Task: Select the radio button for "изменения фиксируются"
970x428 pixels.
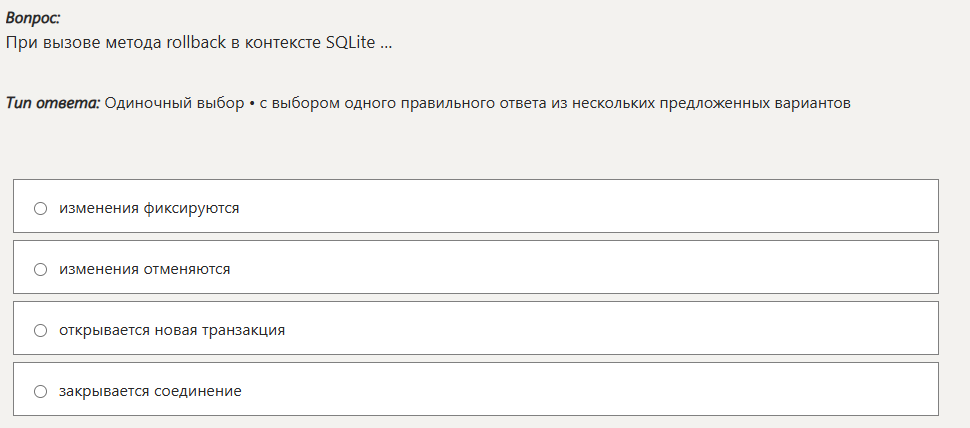Action: point(41,208)
